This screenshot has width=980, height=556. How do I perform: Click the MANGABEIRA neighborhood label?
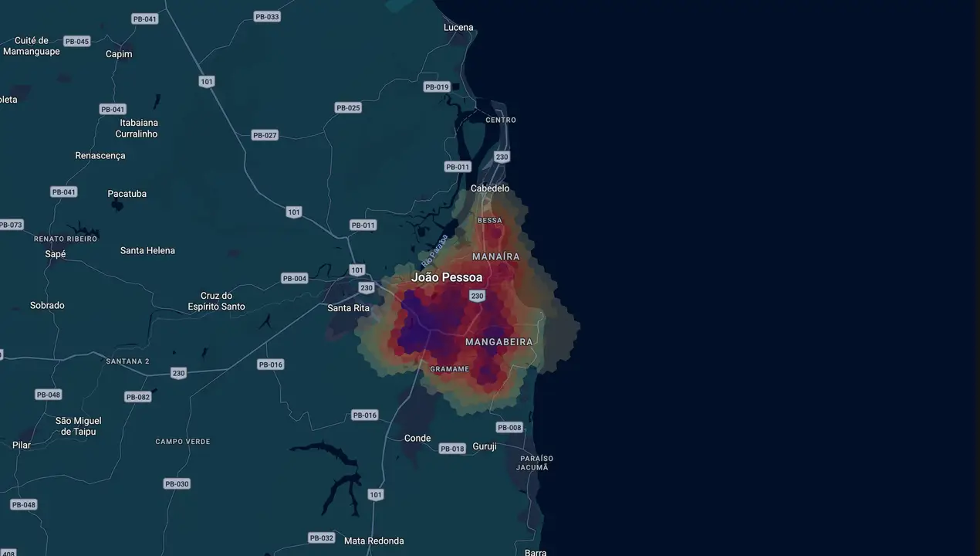click(x=499, y=341)
